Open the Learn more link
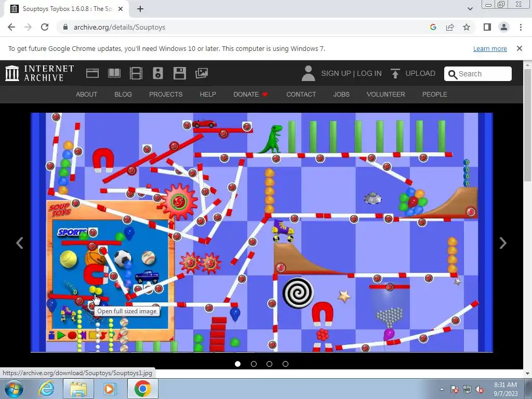Screen dimensions: 532x399 [x=490, y=48]
